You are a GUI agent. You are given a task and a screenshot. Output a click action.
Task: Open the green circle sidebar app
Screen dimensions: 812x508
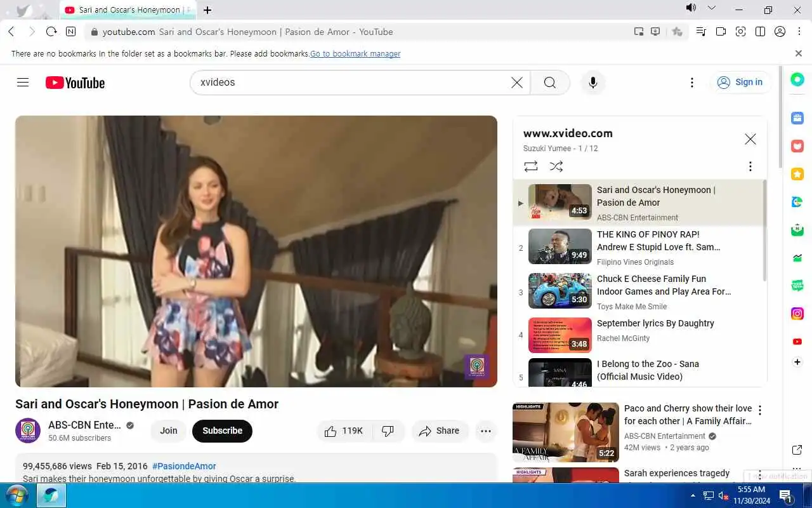point(797,79)
